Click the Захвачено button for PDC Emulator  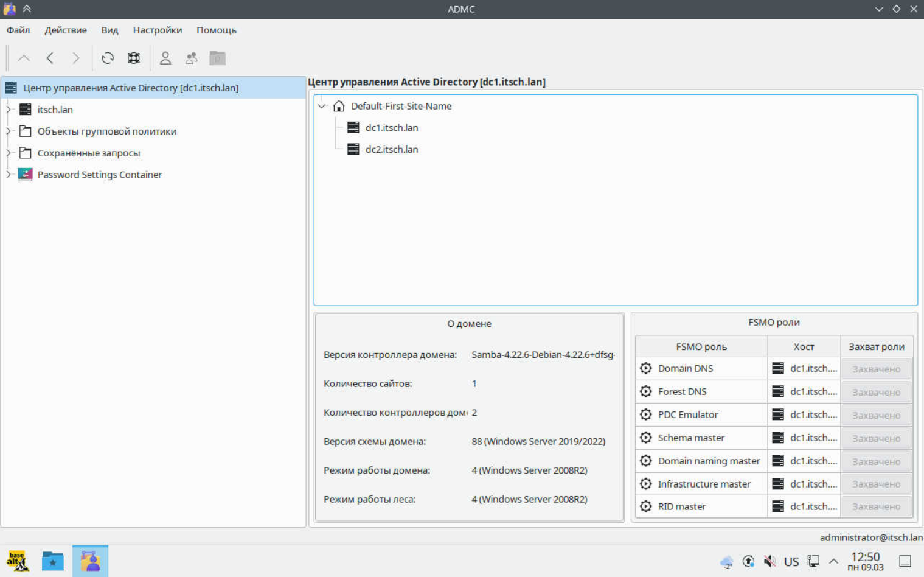(876, 415)
